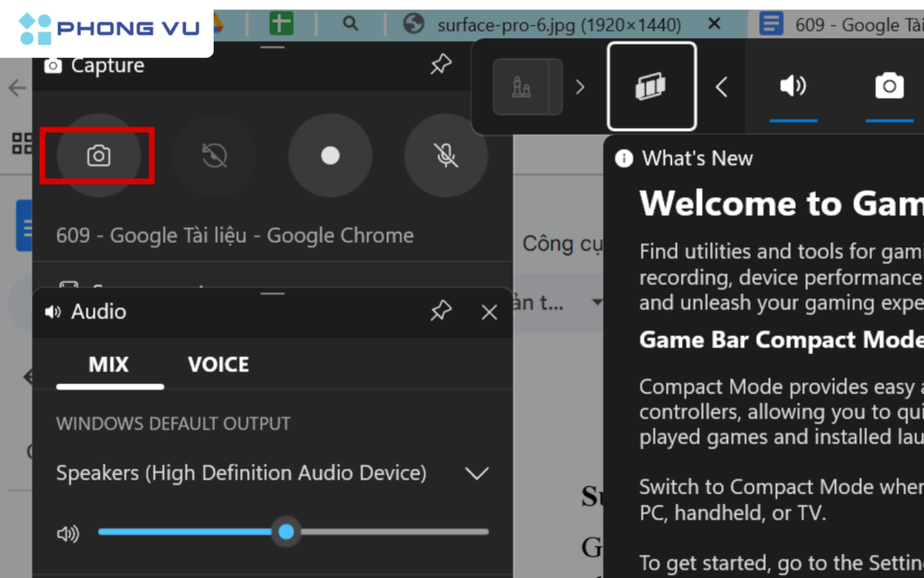
Task: Switch to the VOICE tab
Action: tap(217, 364)
